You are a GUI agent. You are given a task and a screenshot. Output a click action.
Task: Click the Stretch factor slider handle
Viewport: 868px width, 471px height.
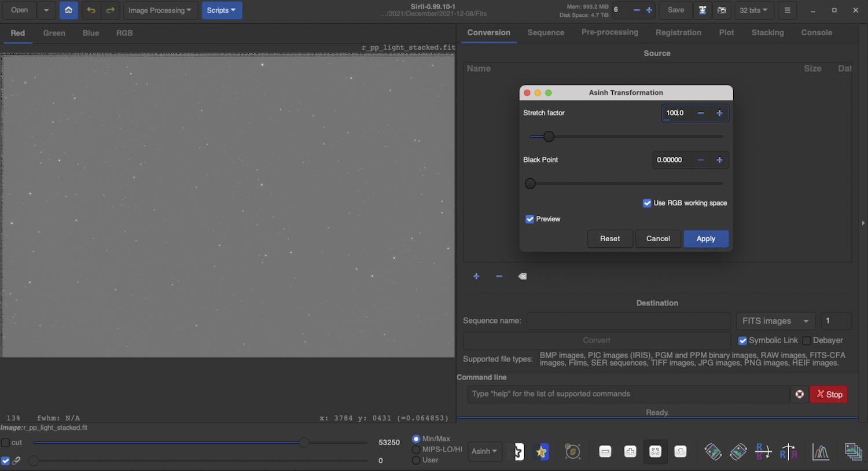549,137
